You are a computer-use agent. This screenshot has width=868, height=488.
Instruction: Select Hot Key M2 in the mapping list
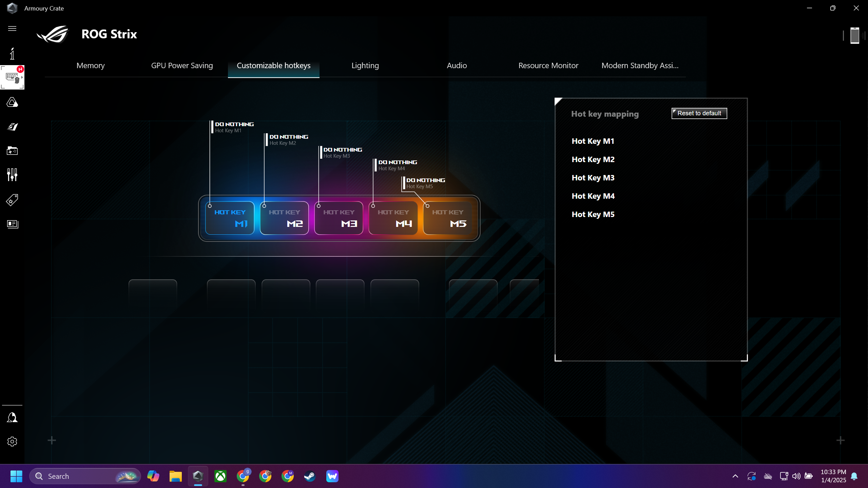point(593,159)
